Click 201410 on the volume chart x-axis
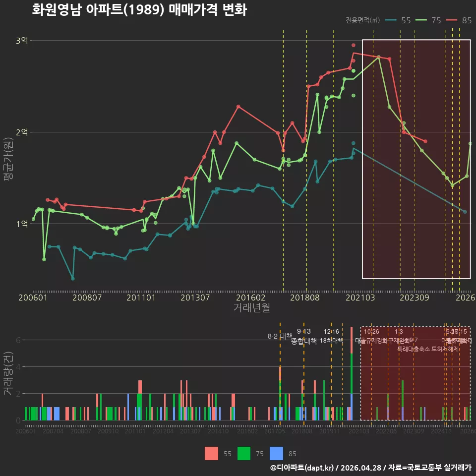The width and height of the screenshot is (476, 476). (218, 431)
